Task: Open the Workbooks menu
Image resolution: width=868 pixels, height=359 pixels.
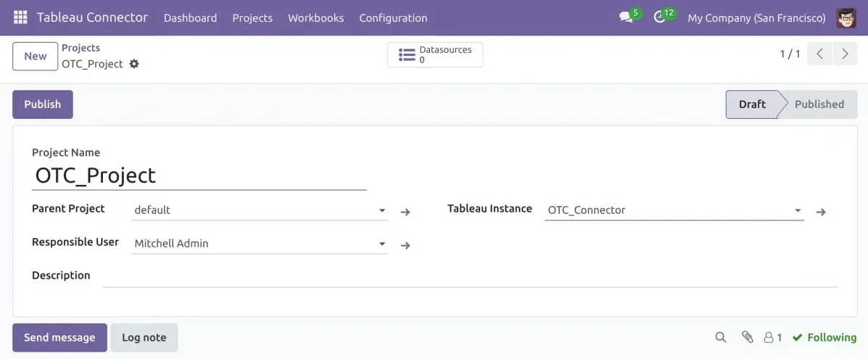Action: click(316, 18)
